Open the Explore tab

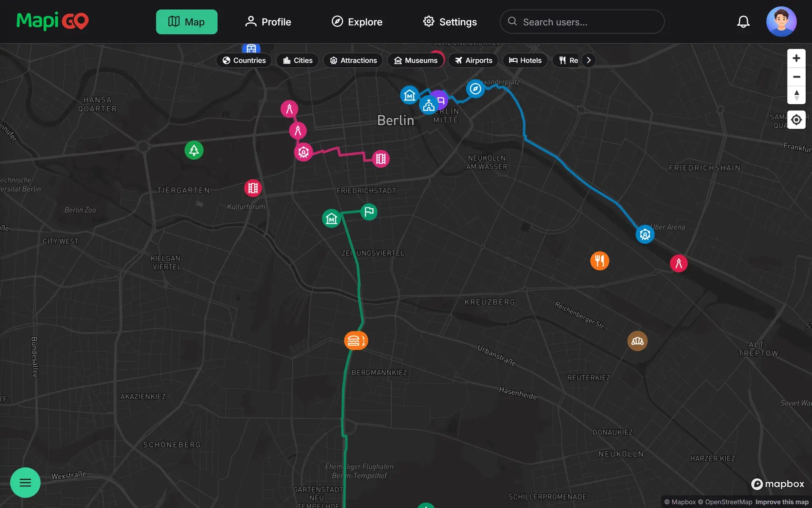coord(357,22)
